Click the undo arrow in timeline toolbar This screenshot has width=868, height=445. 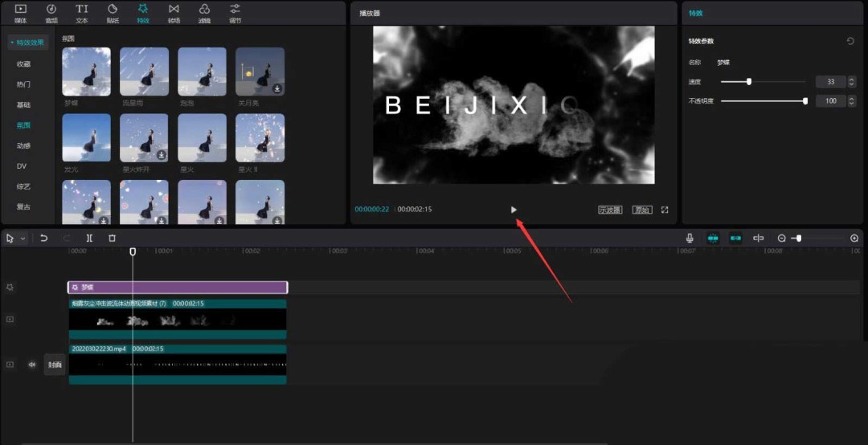coord(43,239)
